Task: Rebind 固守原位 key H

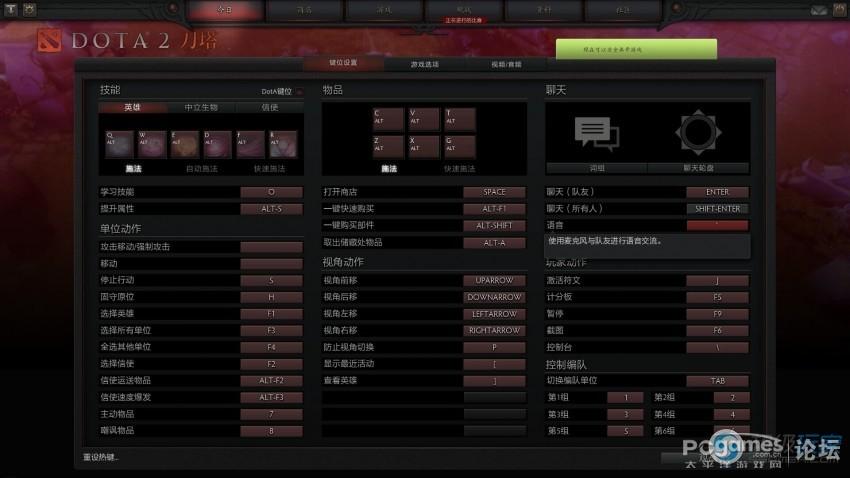Action: tap(272, 297)
